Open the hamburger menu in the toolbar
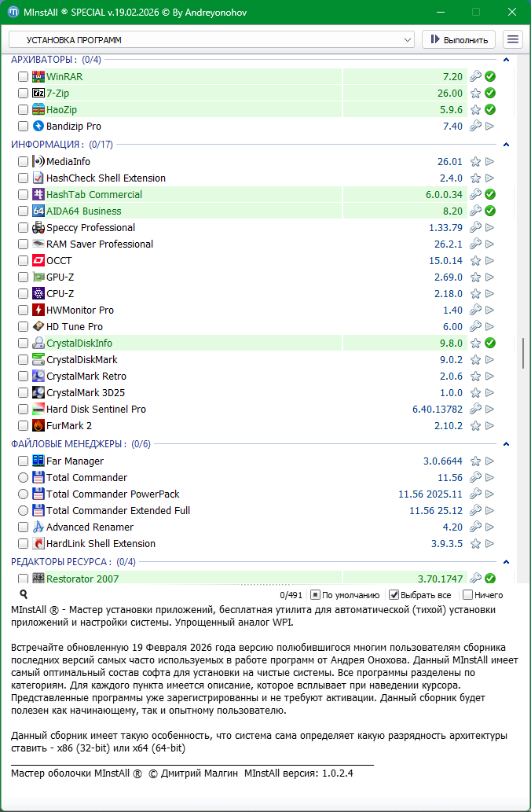 click(513, 39)
